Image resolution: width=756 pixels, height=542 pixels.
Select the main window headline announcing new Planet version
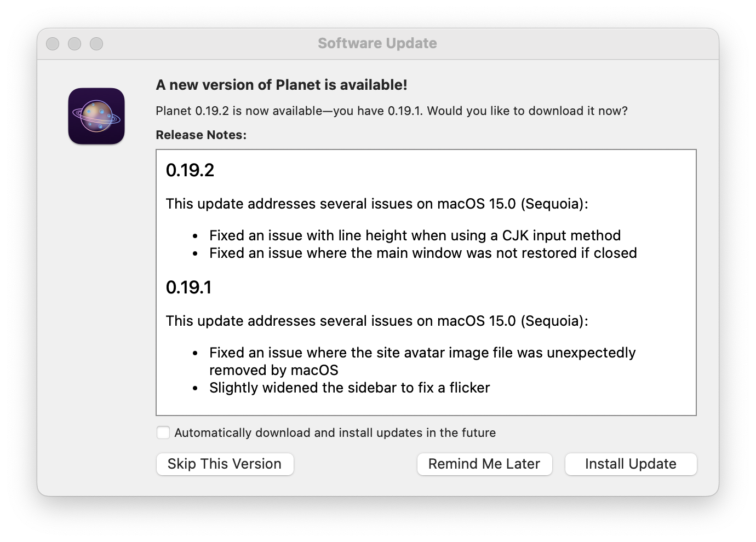click(x=282, y=85)
